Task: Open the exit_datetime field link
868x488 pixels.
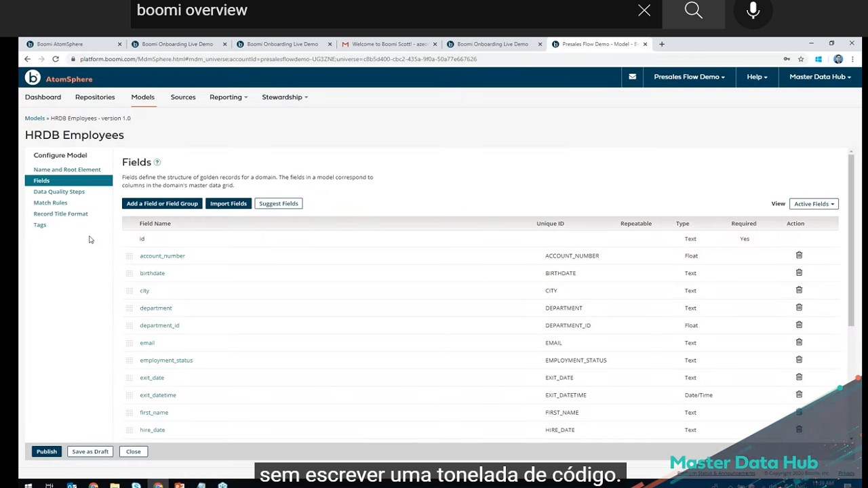Action: point(158,395)
